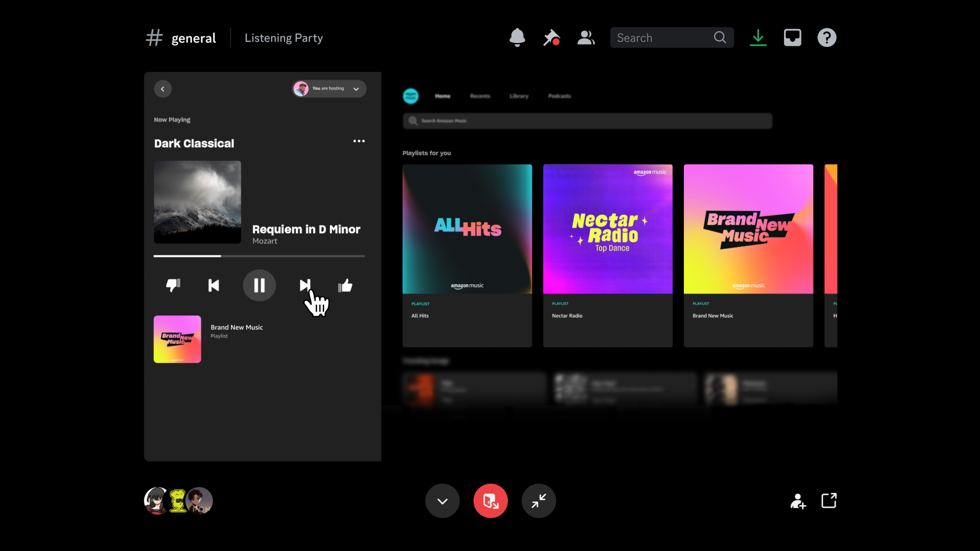Click the 'All Hits' playlist title
The image size is (980, 551).
click(420, 316)
